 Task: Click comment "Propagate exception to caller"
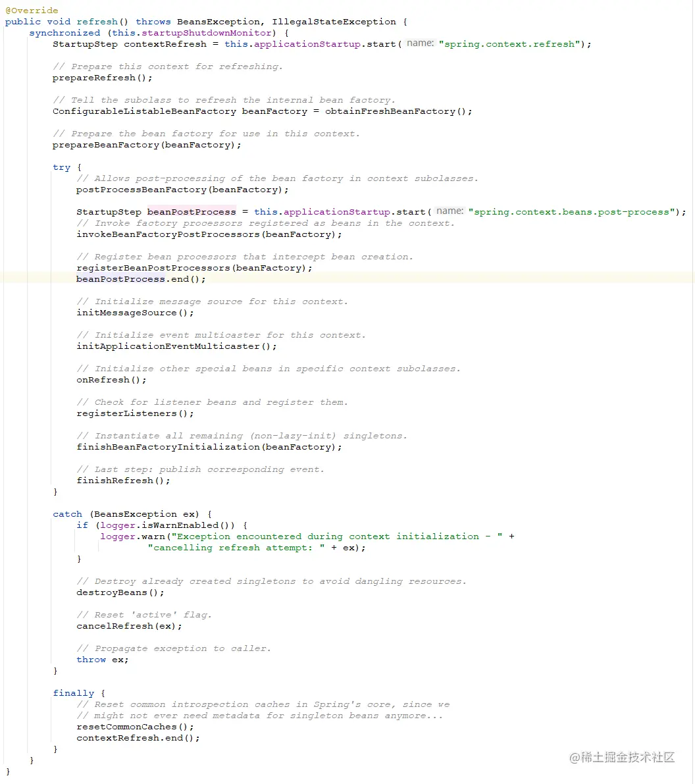tap(174, 648)
